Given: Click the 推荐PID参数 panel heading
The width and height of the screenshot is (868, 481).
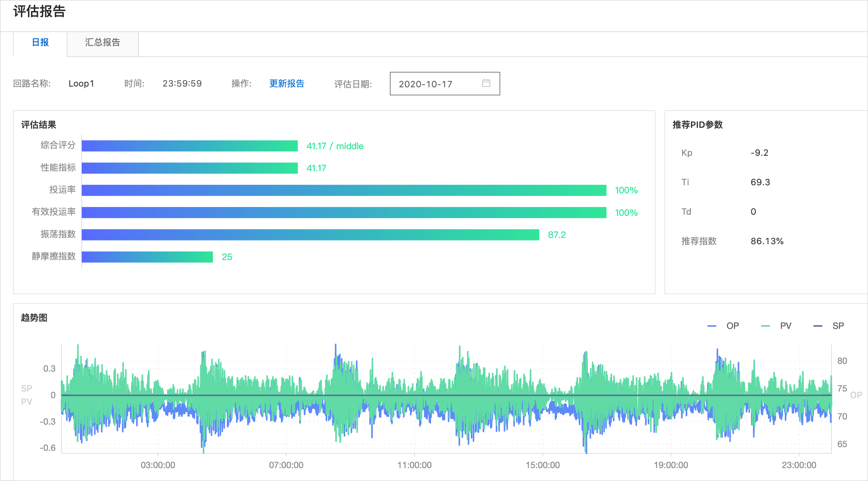Looking at the screenshot, I should 698,125.
